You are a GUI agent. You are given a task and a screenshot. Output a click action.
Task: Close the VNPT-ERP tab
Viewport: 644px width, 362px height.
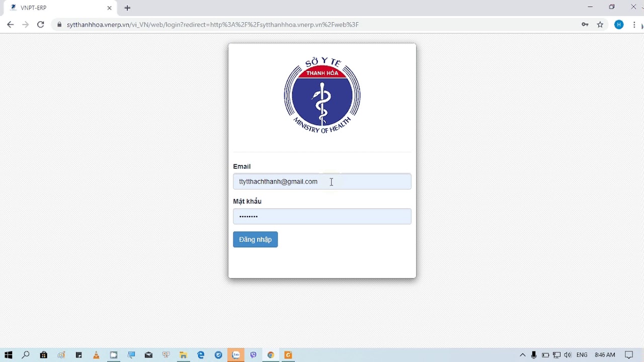109,8
